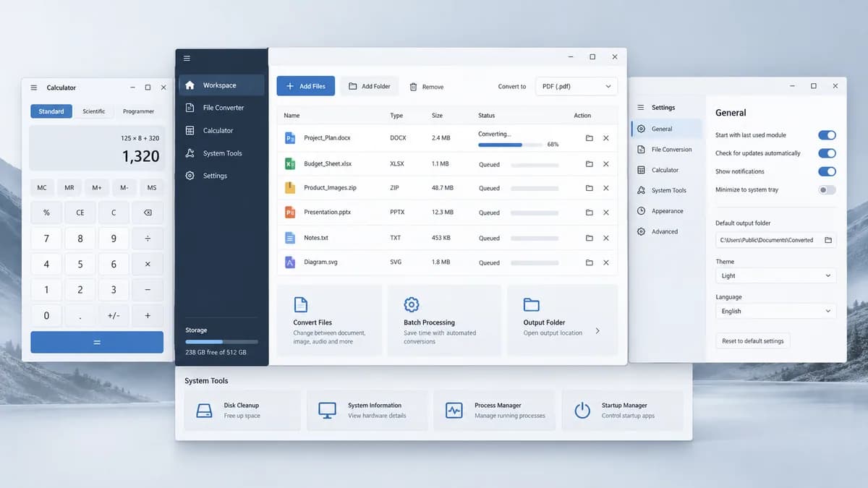Click the Project_Plan.docx conversion progress bar

(511, 145)
